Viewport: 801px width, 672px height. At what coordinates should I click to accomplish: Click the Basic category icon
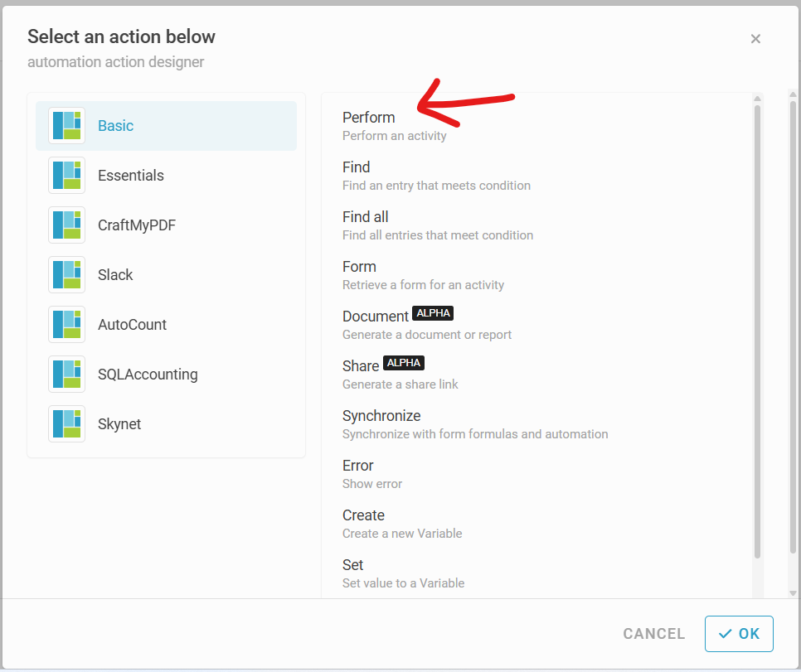[x=66, y=126]
